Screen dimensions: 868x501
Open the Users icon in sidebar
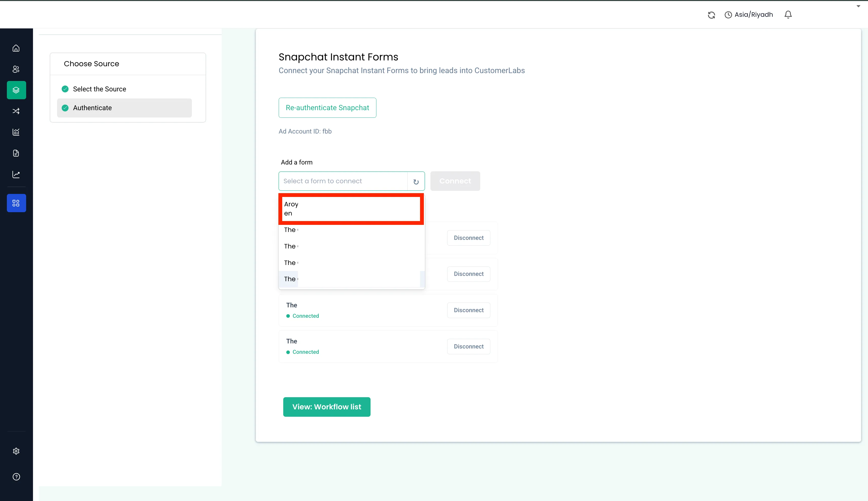coord(16,69)
